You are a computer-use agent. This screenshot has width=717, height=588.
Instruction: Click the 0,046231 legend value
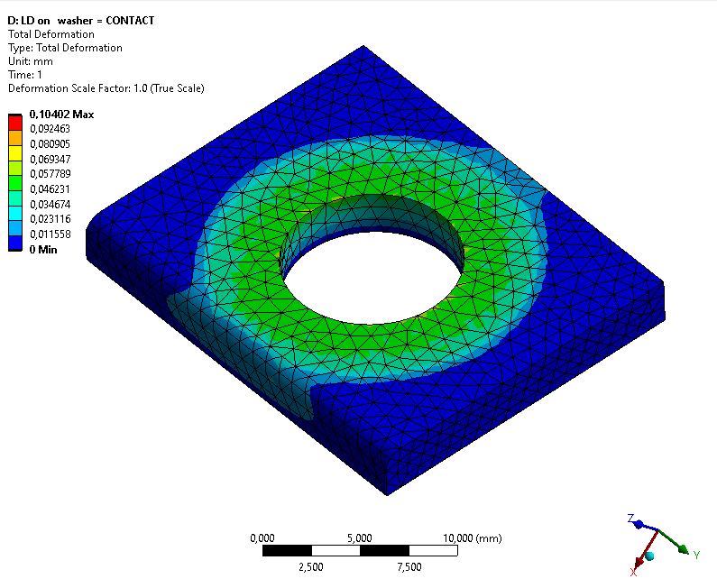50,188
